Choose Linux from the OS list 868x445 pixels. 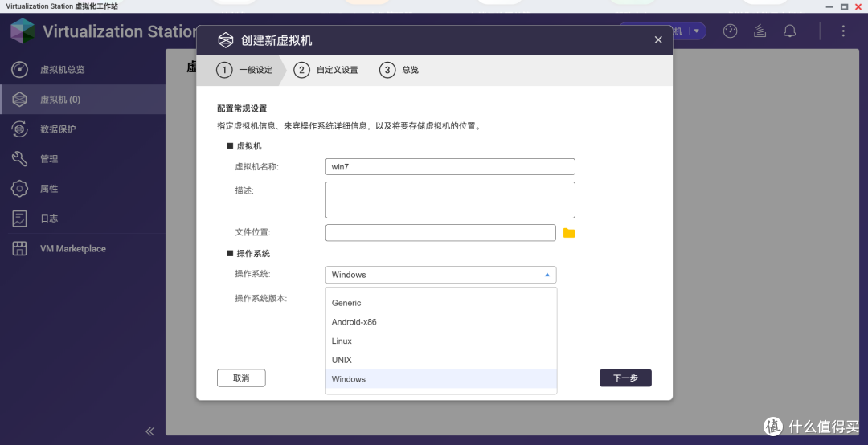[441, 341]
